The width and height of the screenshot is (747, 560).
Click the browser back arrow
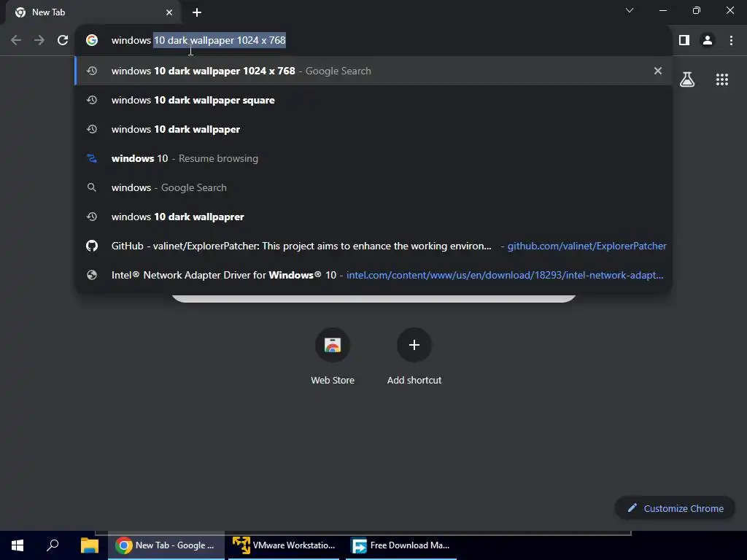point(16,41)
